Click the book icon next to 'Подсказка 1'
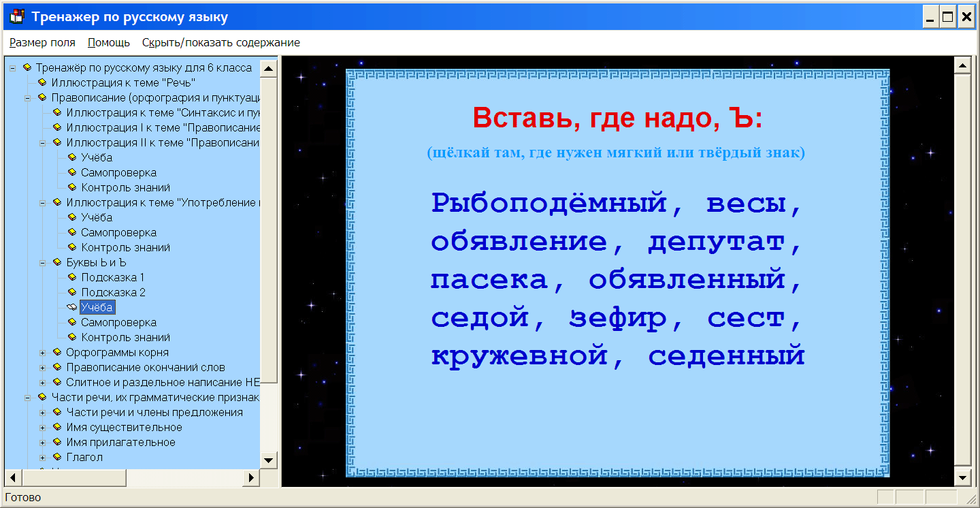The height and width of the screenshot is (508, 980). [72, 277]
